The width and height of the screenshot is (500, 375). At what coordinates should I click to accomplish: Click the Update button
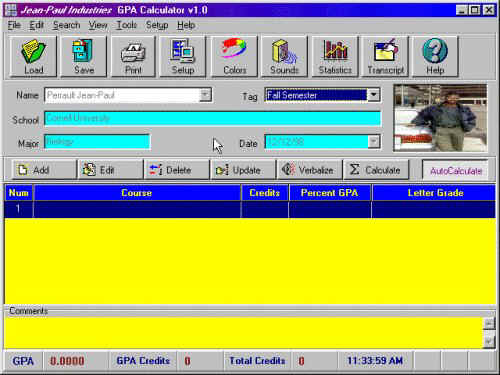coord(243,170)
